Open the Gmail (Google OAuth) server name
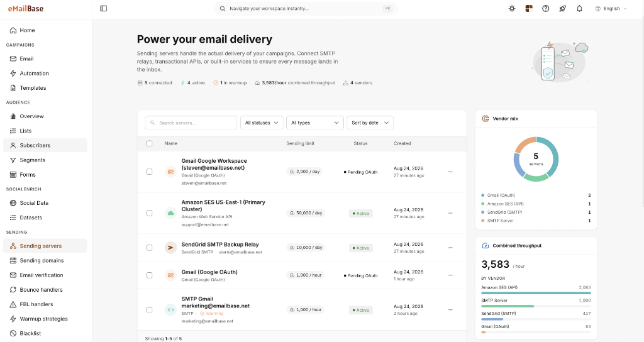 coord(209,272)
